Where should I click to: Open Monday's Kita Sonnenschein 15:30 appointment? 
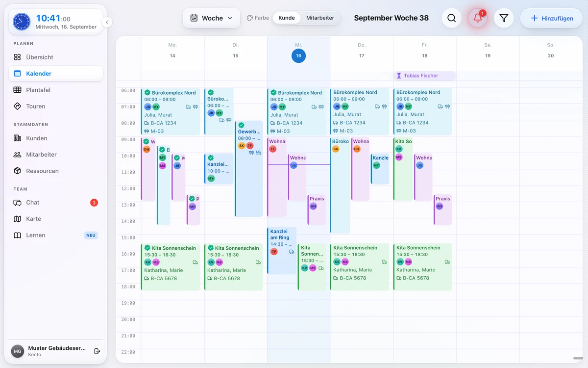click(x=171, y=267)
